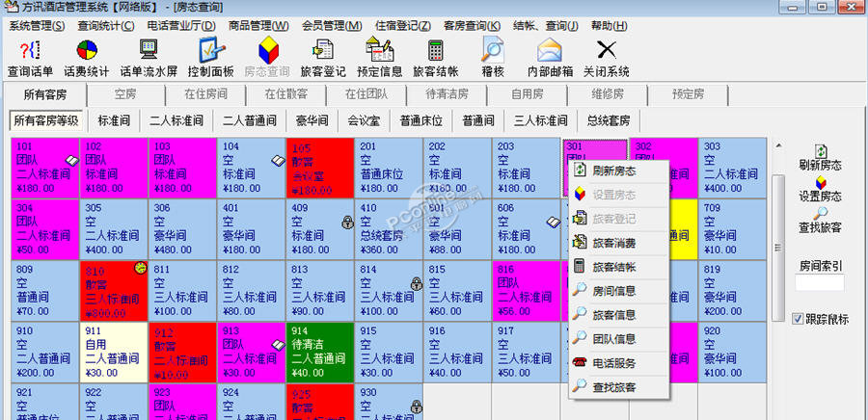
Task: Toggle the 跟踪鼠标 checkbox
Action: (798, 319)
